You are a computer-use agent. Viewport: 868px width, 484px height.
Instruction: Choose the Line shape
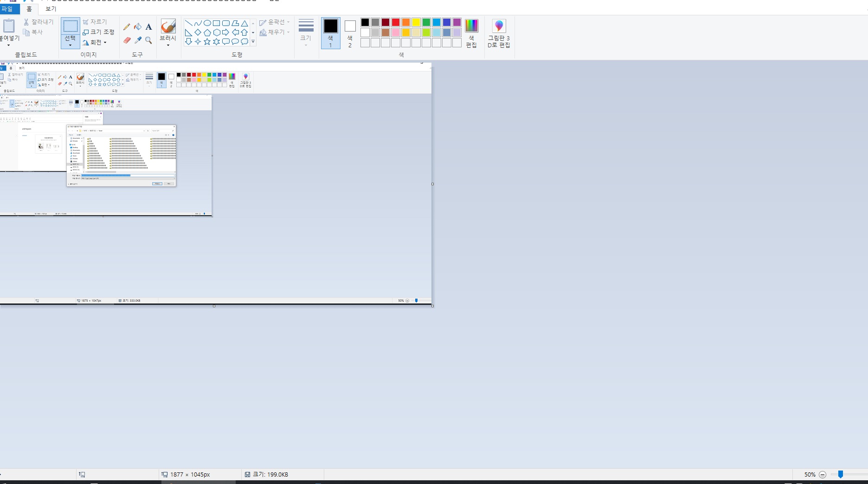tap(188, 23)
